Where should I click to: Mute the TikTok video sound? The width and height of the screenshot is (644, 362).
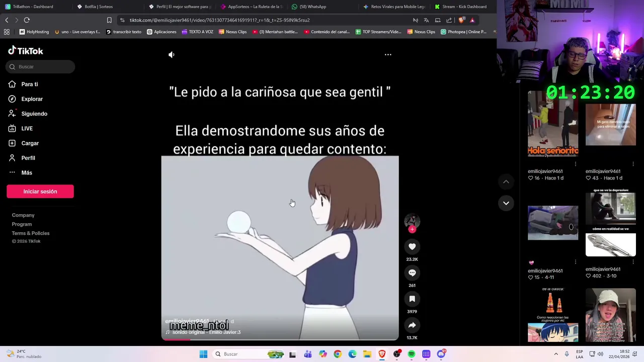(172, 54)
